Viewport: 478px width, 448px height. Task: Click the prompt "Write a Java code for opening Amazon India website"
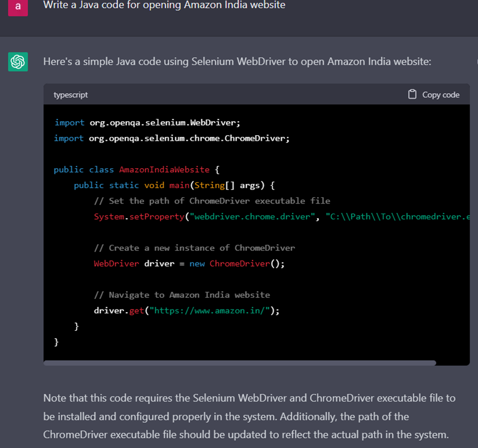164,5
